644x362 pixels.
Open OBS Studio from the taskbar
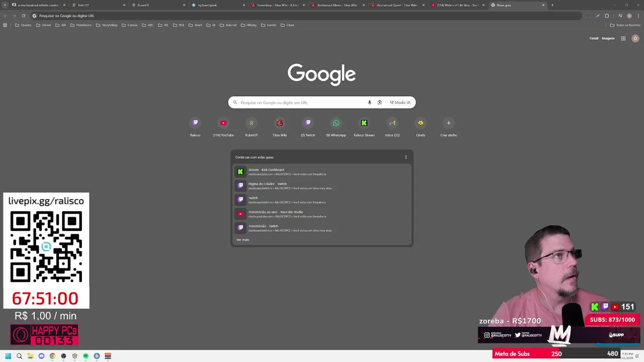pos(63,356)
